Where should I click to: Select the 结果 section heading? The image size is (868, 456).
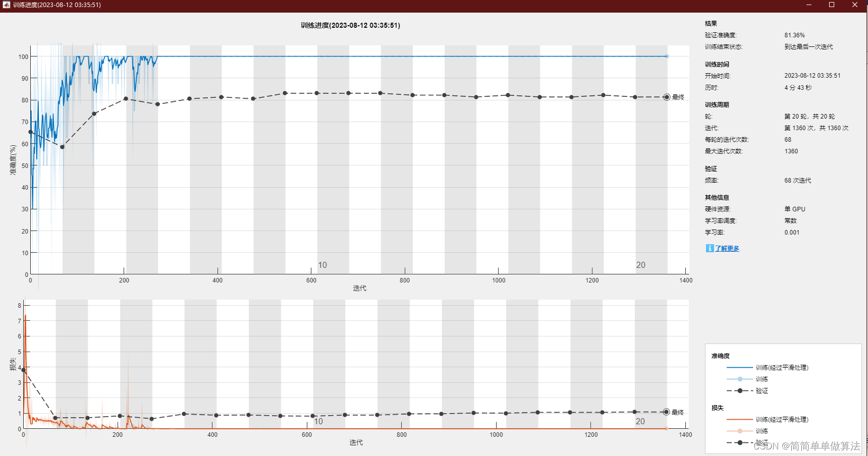711,23
